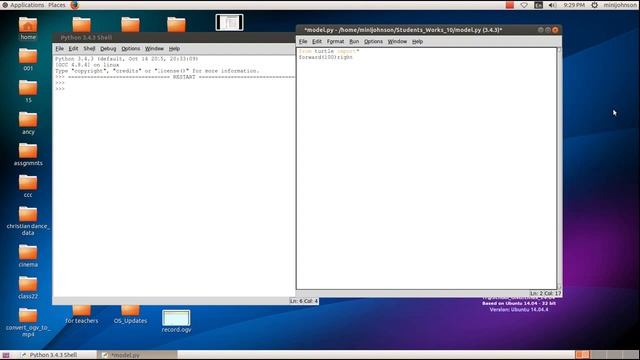Select the record.ogv video file
Image resolution: width=640 pixels, height=360 pixels.
point(176,318)
